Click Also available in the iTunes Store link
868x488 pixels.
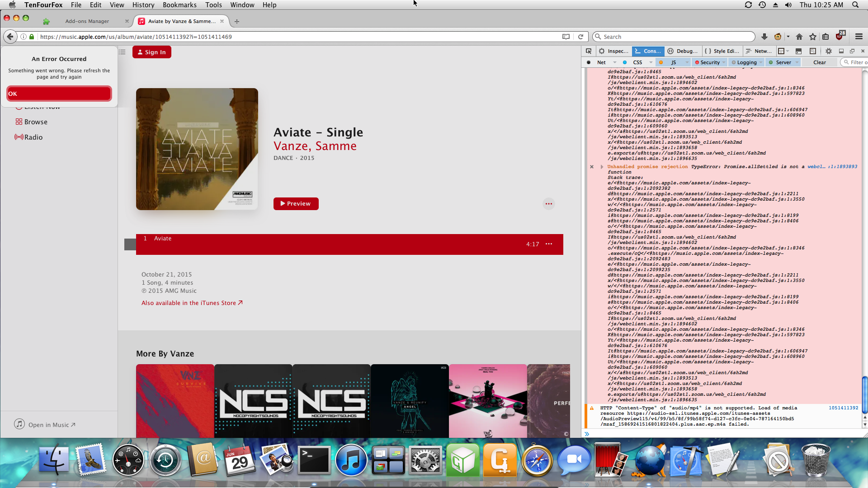coord(192,303)
